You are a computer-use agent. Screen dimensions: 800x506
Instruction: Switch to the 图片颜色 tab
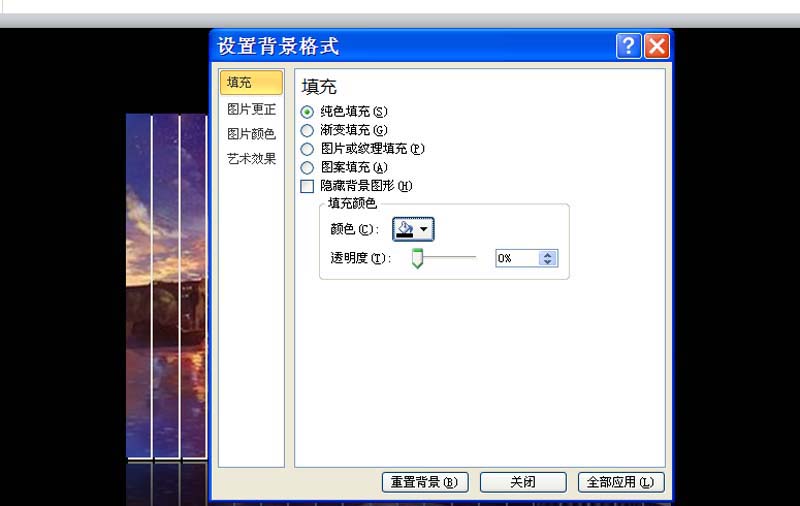pyautogui.click(x=251, y=134)
